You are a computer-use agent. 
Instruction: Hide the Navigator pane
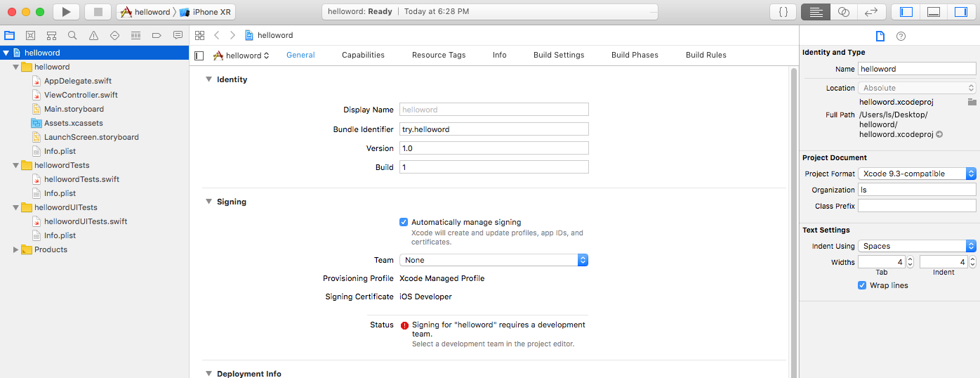(x=906, y=11)
